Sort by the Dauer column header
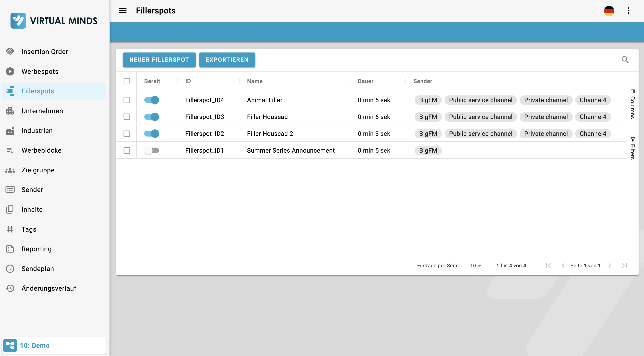The image size is (644, 356). click(x=365, y=81)
